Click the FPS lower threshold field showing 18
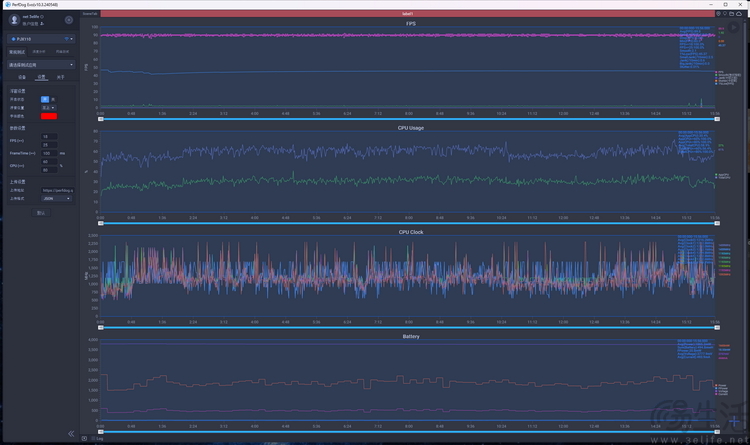Viewport: 750px width, 445px height. 49,136
